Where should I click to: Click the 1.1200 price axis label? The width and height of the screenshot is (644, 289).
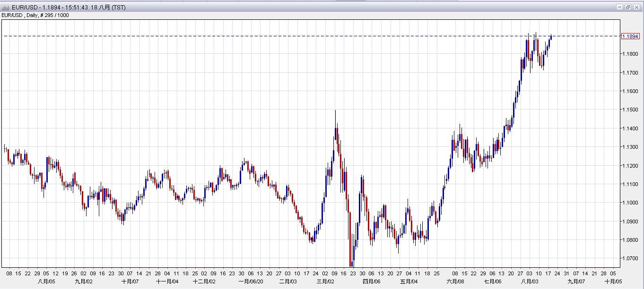(630, 166)
